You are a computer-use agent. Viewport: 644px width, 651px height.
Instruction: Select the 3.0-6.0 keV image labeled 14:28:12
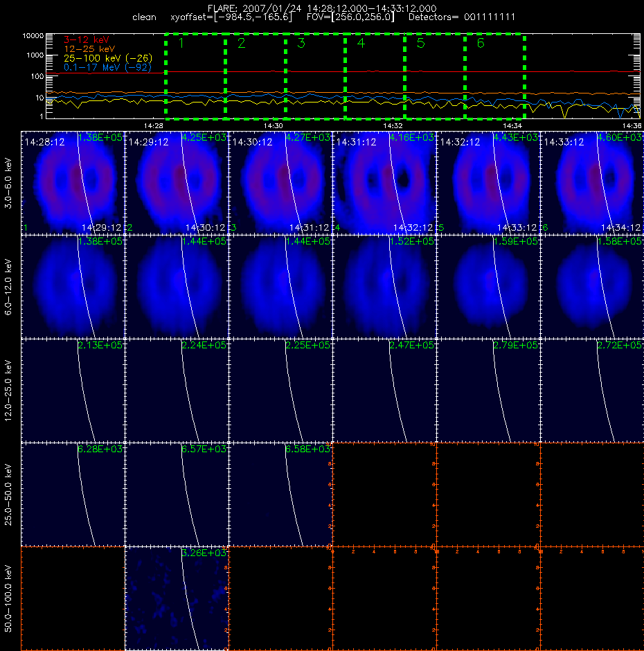[73, 183]
